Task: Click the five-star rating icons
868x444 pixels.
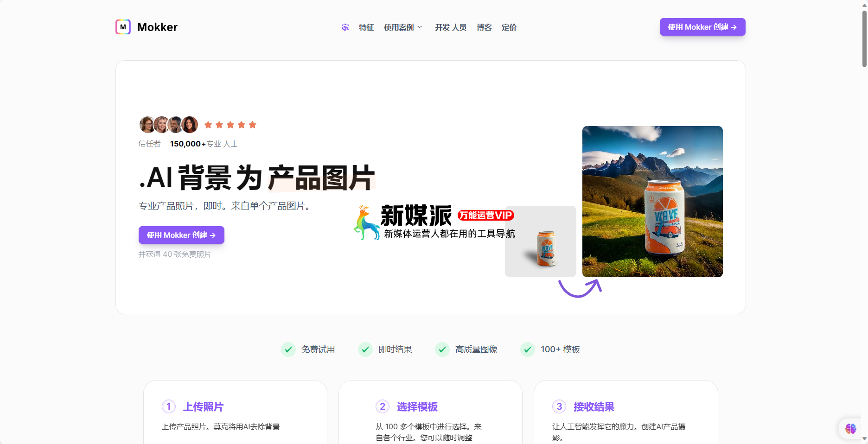Action: pos(230,125)
